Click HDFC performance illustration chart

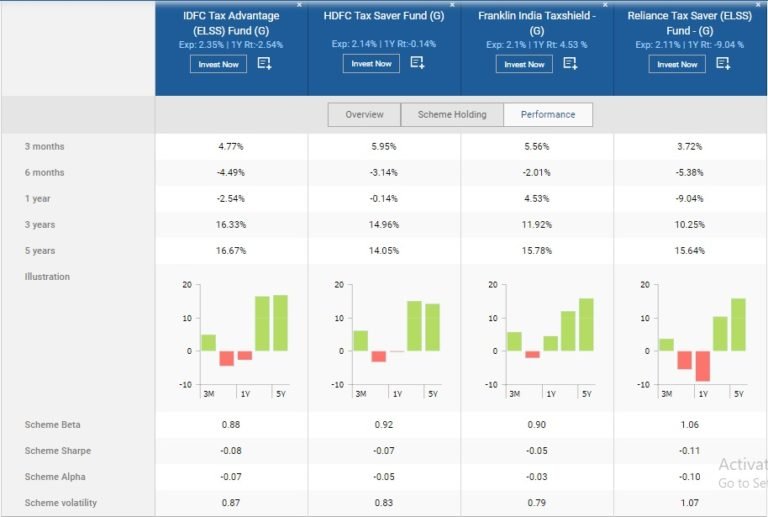(387, 340)
